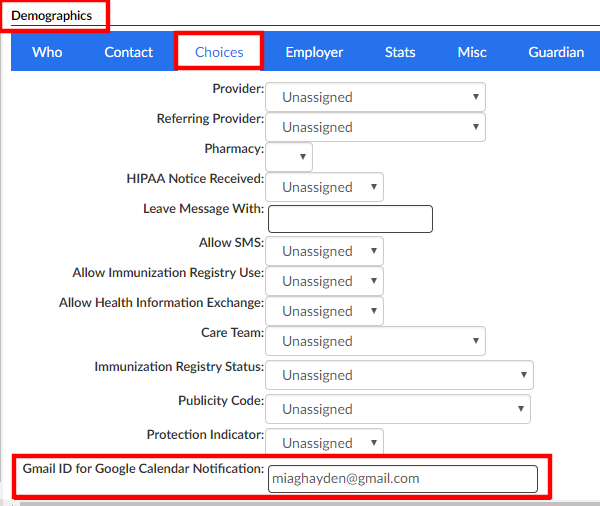Expand the Referring Provider dropdown
600x506 pixels.
tap(375, 127)
